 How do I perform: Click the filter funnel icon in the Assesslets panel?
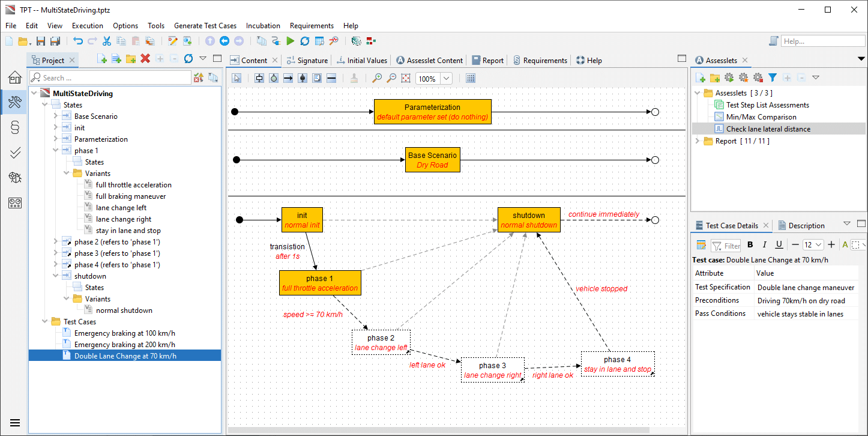click(x=772, y=77)
